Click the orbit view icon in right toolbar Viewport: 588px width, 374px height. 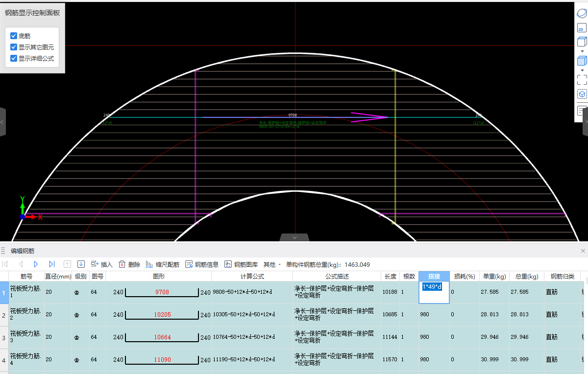pos(582,14)
